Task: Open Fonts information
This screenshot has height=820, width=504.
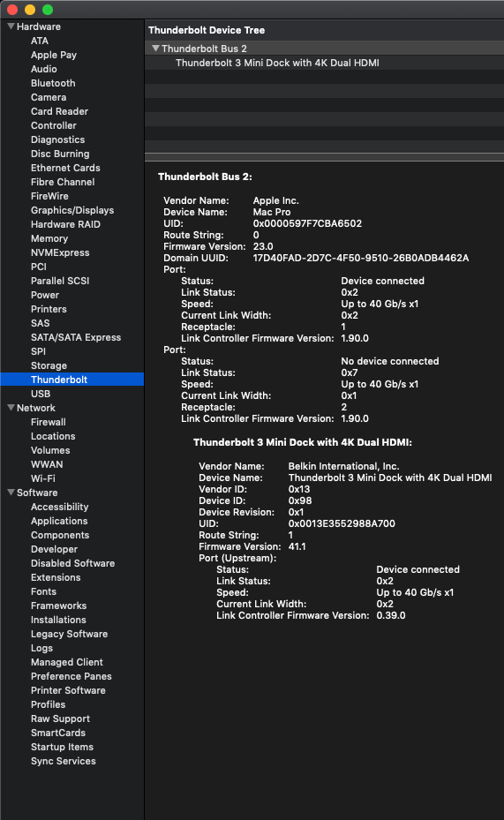Action: (x=43, y=591)
